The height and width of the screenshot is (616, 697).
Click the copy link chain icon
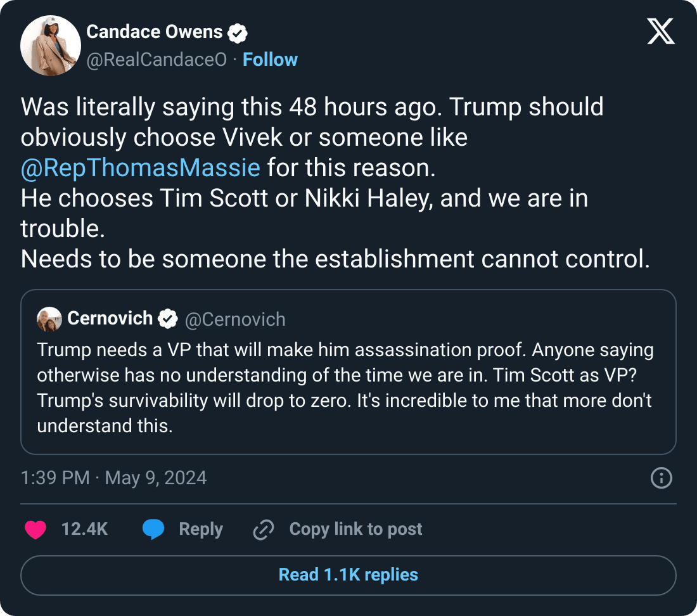tap(264, 529)
